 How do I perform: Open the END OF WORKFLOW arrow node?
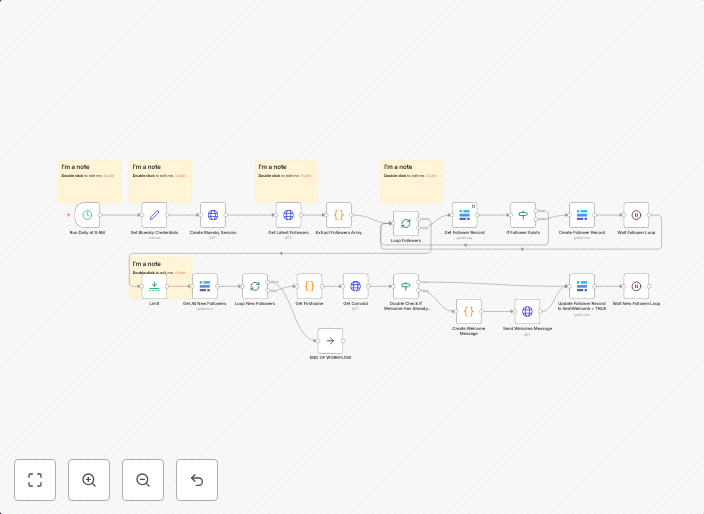coord(330,340)
